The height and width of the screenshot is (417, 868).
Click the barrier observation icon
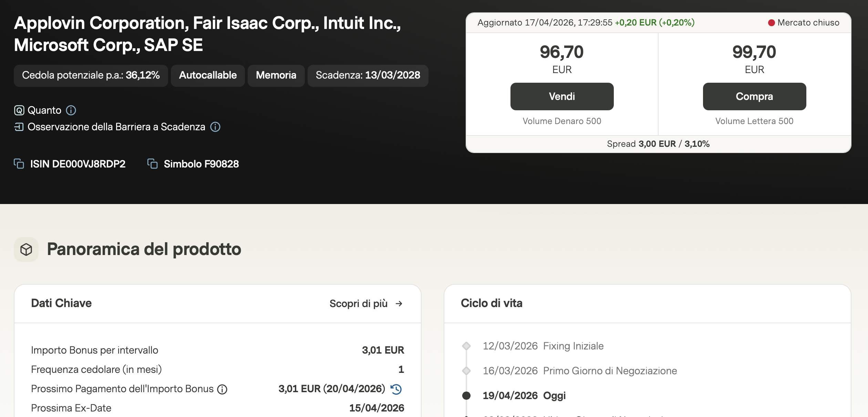tap(19, 127)
